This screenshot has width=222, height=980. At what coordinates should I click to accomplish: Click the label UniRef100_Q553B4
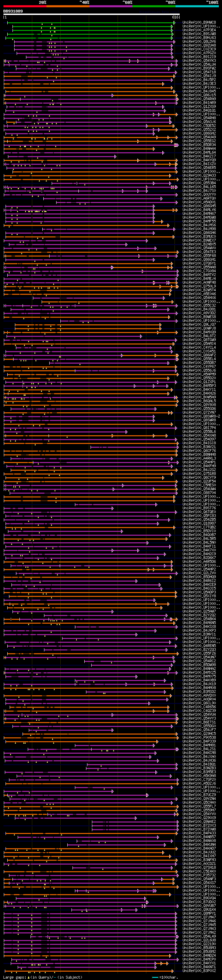[x=199, y=183]
